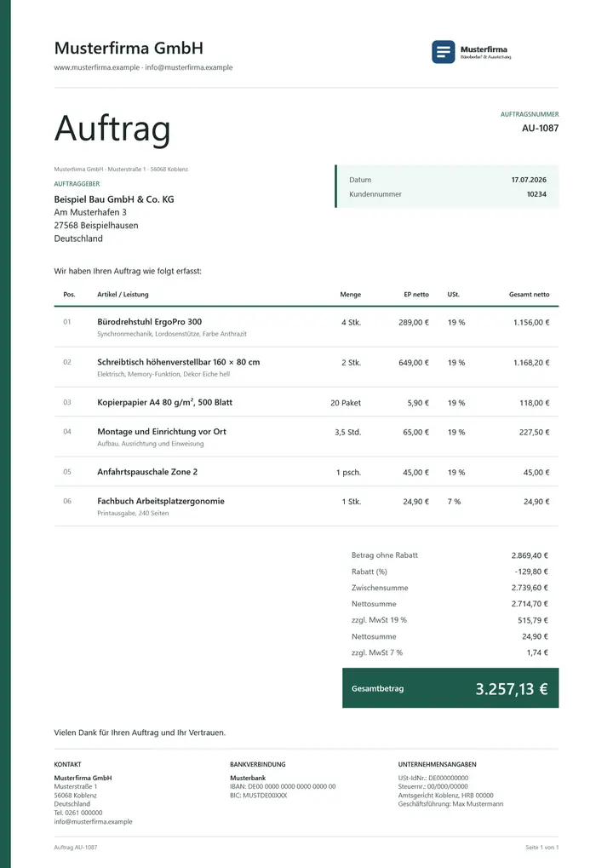The height and width of the screenshot is (868, 613).
Task: Click the IBAN line
Action: pos(283,786)
